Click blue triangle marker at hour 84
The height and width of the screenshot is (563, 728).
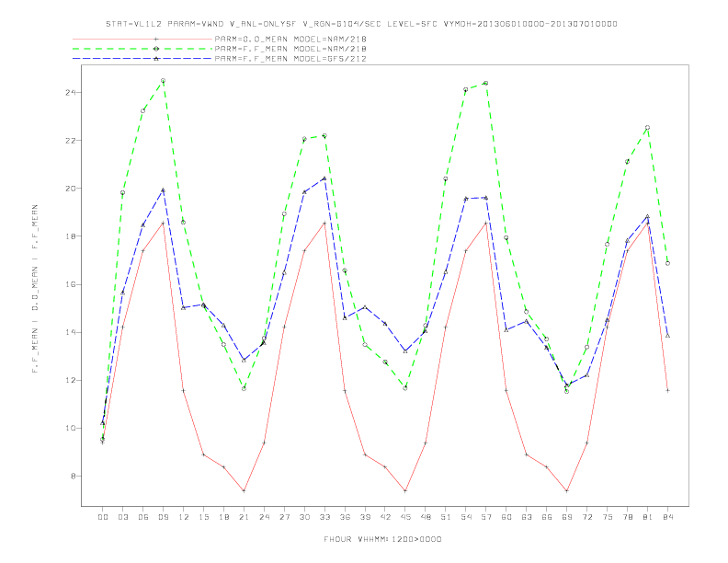click(x=667, y=336)
